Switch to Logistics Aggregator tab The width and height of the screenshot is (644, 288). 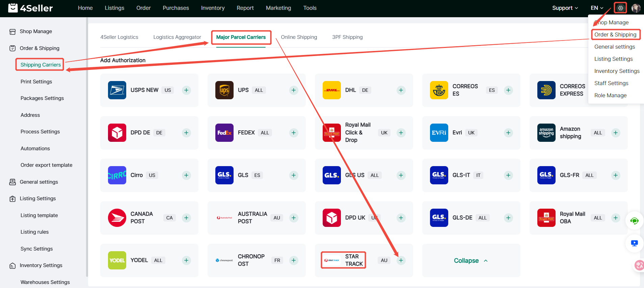coord(177,37)
